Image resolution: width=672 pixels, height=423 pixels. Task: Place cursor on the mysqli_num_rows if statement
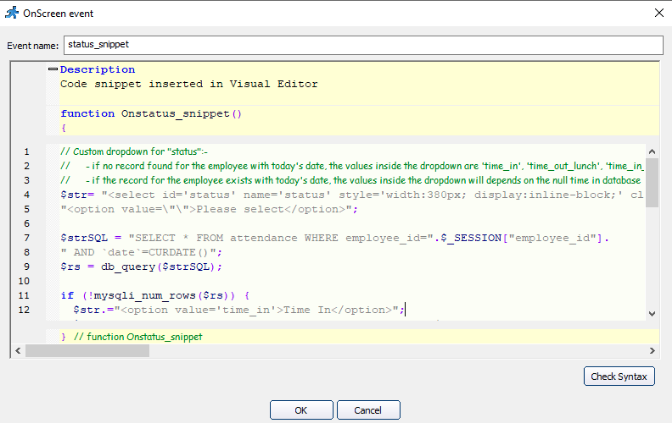[x=150, y=296]
